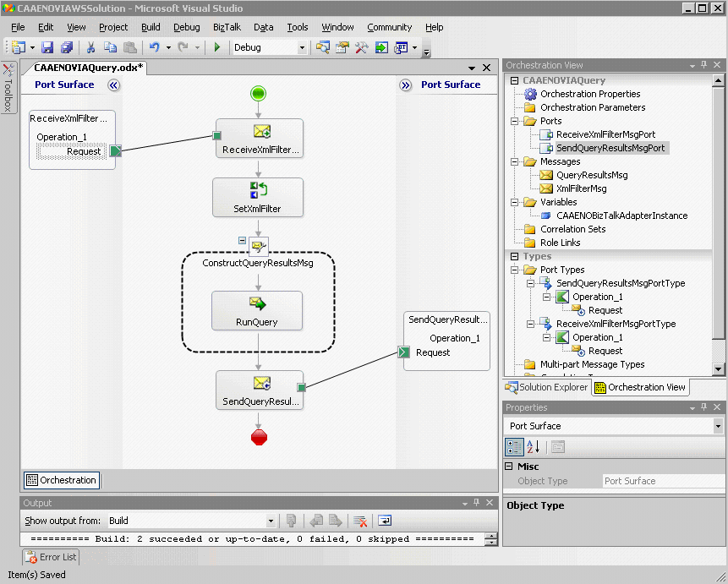
Task: Click the Object Type property value field
Action: click(664, 481)
